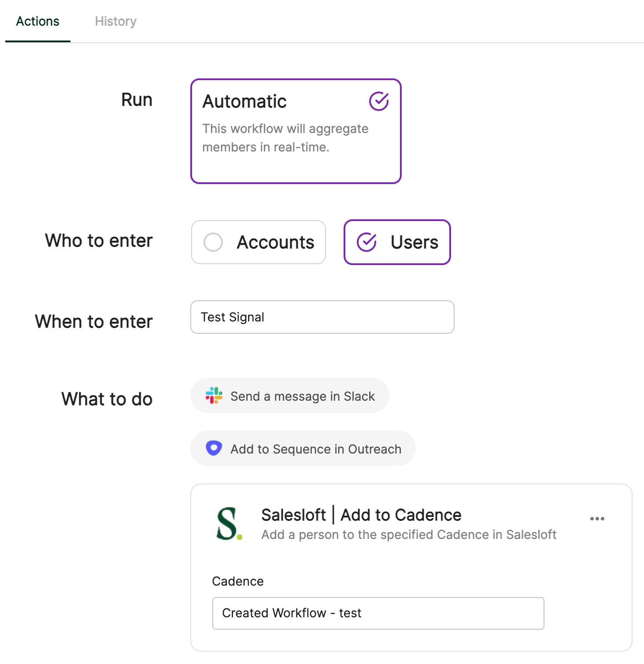Click the purple checkmark on Automatic card
The image size is (644, 664).
tap(378, 101)
